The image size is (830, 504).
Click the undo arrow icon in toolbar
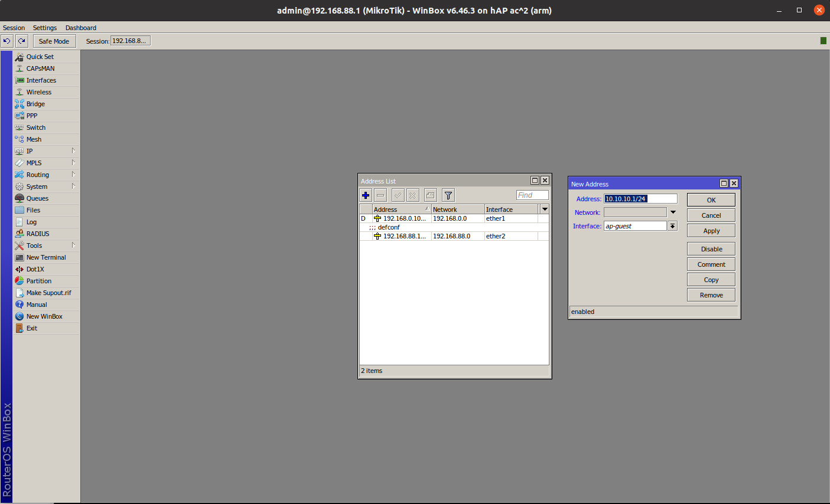7,41
